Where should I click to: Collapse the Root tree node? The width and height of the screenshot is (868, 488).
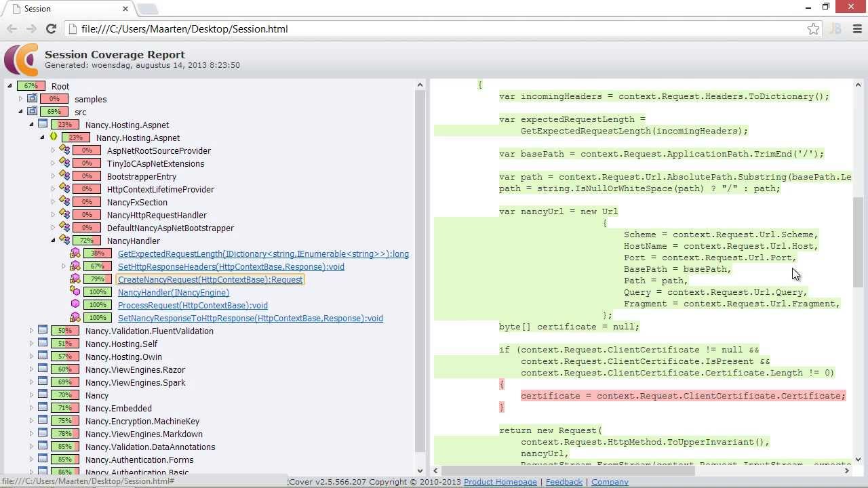9,86
